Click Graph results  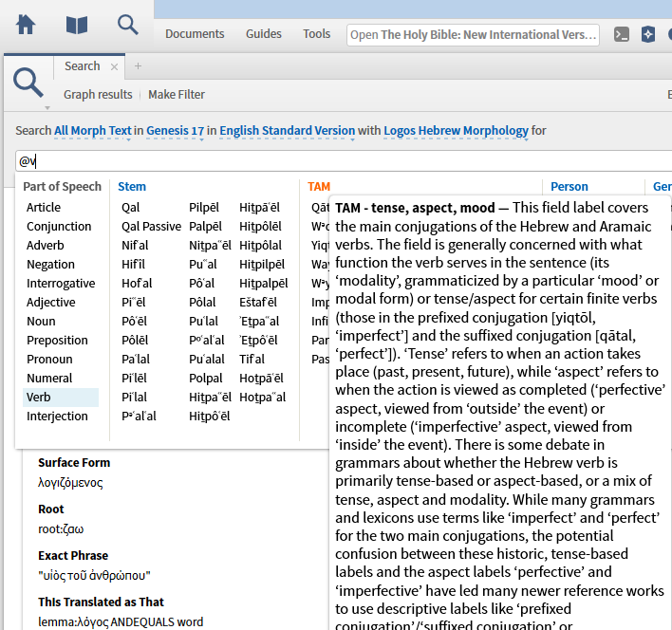(98, 94)
